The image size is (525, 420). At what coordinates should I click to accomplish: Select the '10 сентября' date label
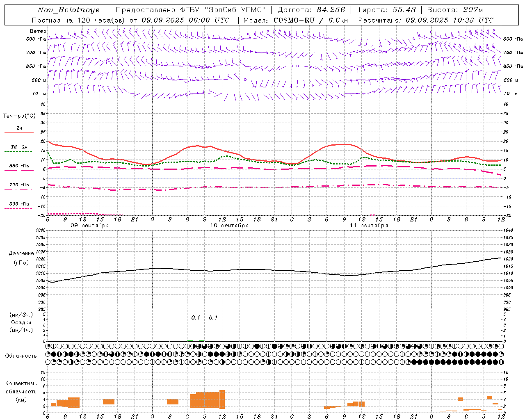(x=229, y=226)
